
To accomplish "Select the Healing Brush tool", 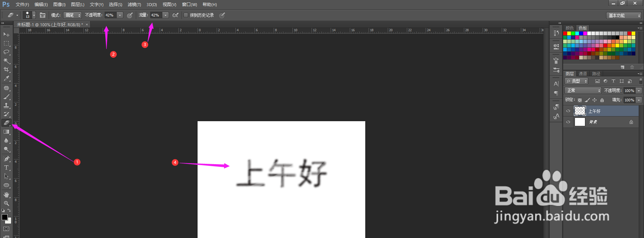I will (x=6, y=88).
